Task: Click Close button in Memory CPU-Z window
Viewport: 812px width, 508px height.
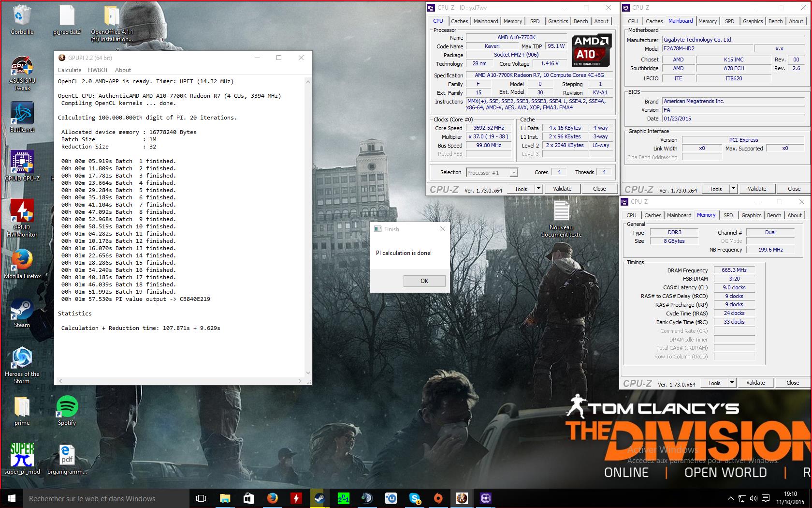Action: click(793, 383)
